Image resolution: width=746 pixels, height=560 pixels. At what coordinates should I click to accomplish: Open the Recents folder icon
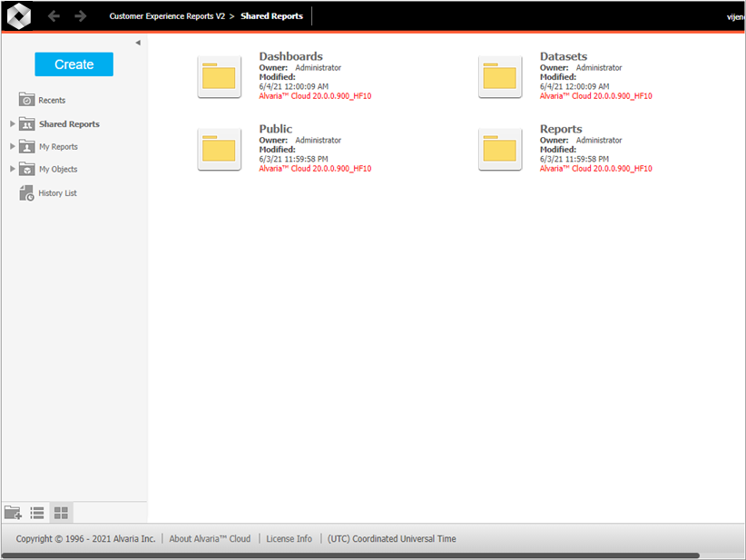27,100
